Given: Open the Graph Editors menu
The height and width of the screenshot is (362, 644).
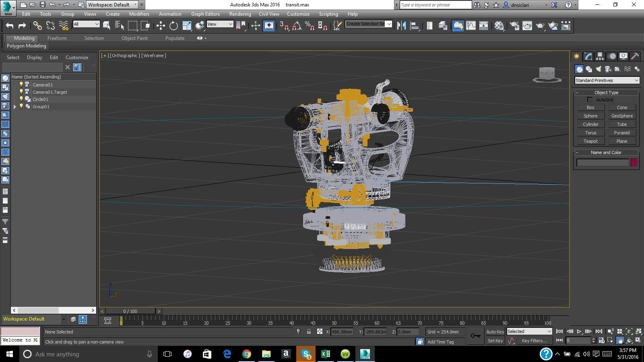Looking at the screenshot, I should 205,14.
